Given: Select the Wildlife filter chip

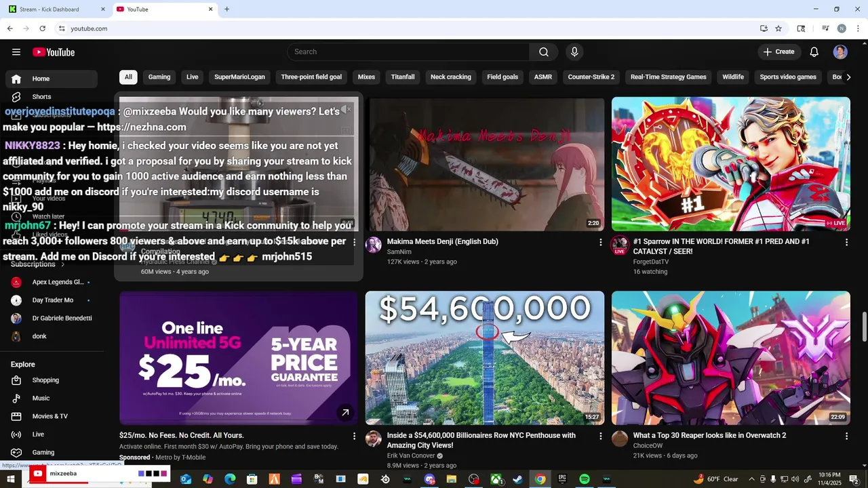Looking at the screenshot, I should pyautogui.click(x=733, y=77).
